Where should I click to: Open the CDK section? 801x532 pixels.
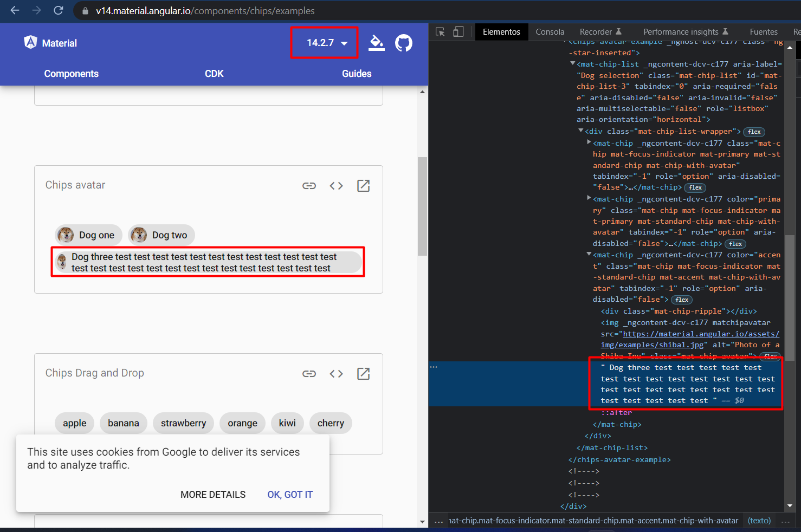214,74
